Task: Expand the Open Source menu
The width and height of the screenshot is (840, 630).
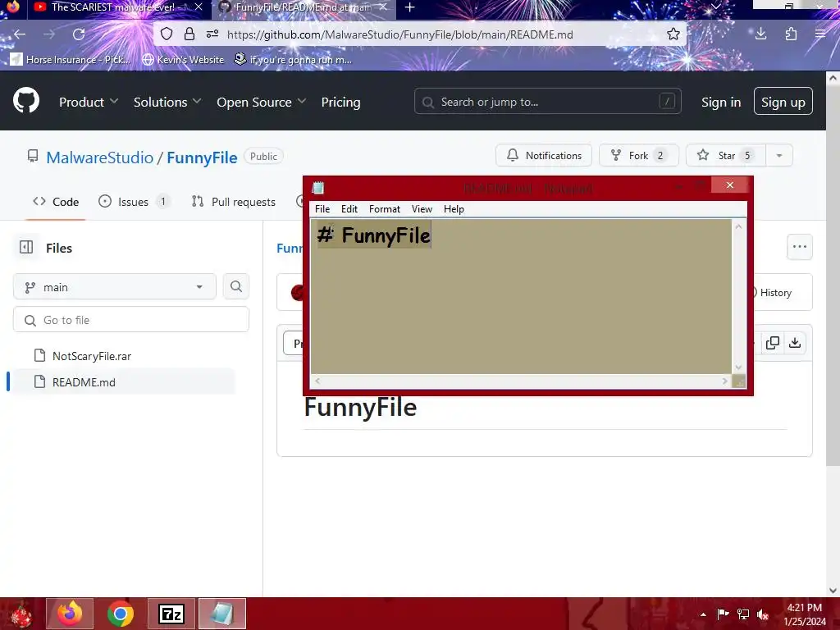Action: point(262,102)
